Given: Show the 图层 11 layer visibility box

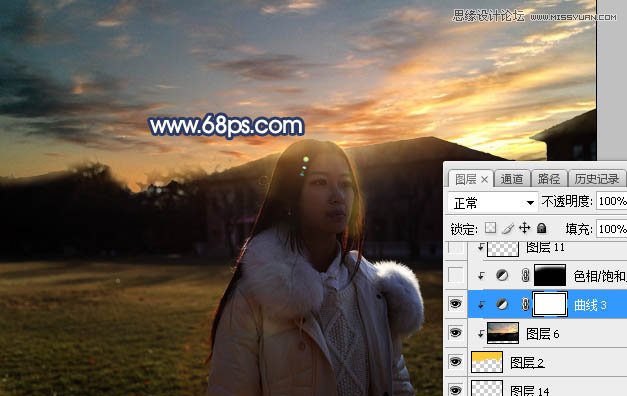Looking at the screenshot, I should click(455, 248).
